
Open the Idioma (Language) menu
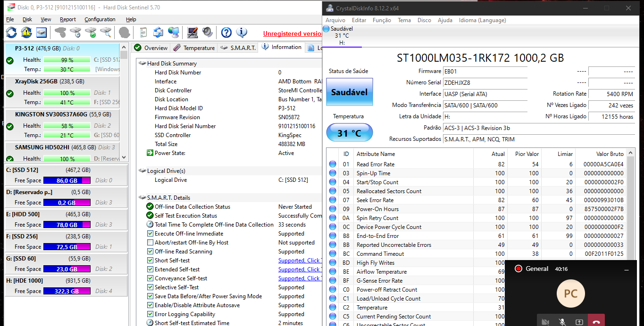pyautogui.click(x=483, y=20)
